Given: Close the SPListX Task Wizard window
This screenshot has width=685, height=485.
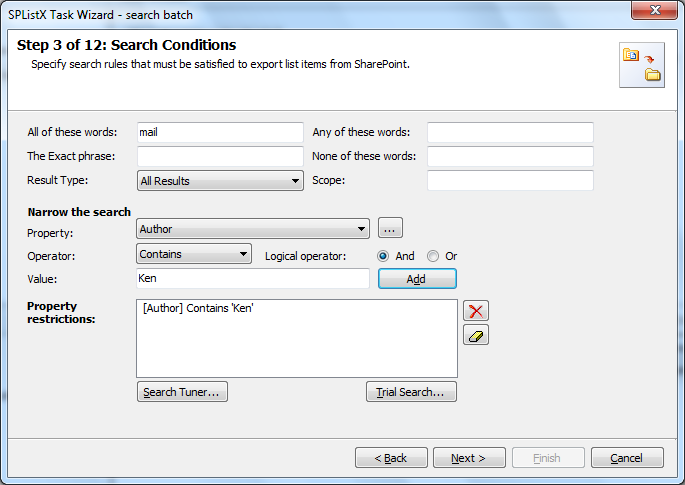Looking at the screenshot, I should 654,10.
